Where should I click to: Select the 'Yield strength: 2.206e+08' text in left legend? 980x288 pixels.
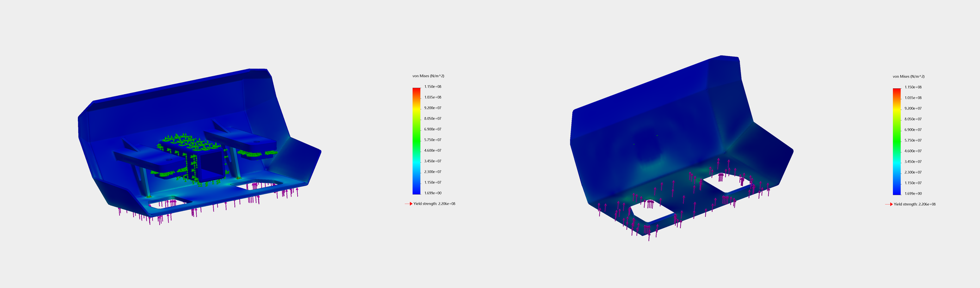coord(434,204)
